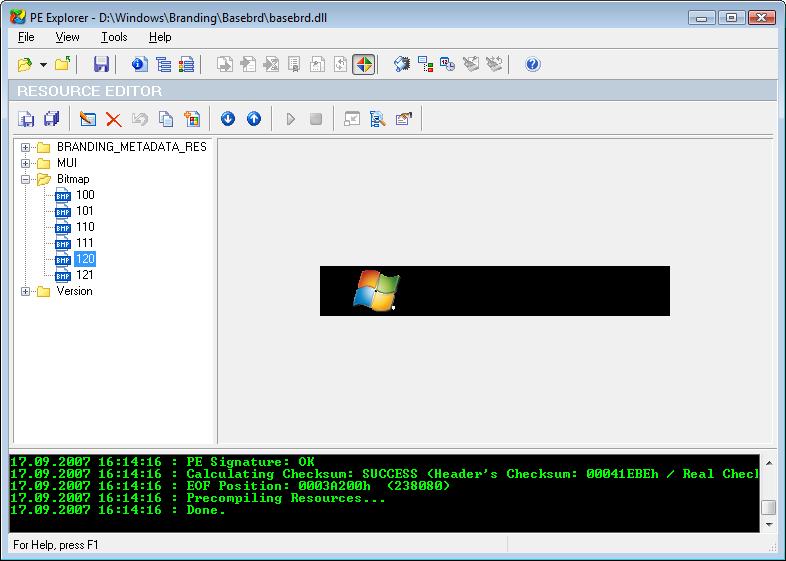Open the Data Directories viewer icon
This screenshot has height=561, width=786.
click(163, 64)
